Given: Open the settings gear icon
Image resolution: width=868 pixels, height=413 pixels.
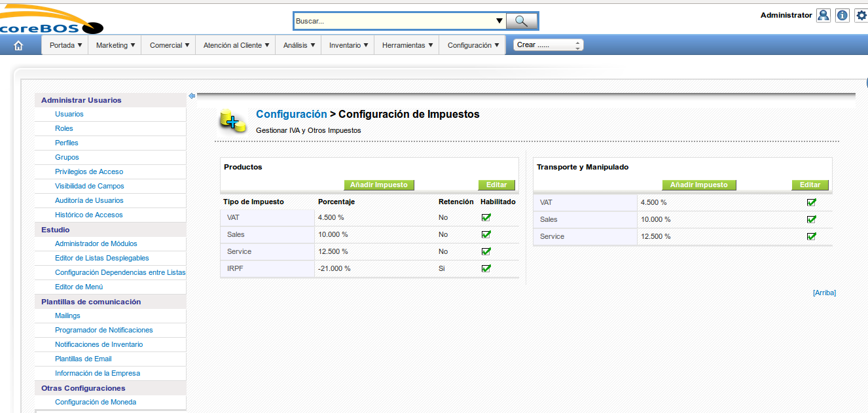Looking at the screenshot, I should click(x=861, y=15).
